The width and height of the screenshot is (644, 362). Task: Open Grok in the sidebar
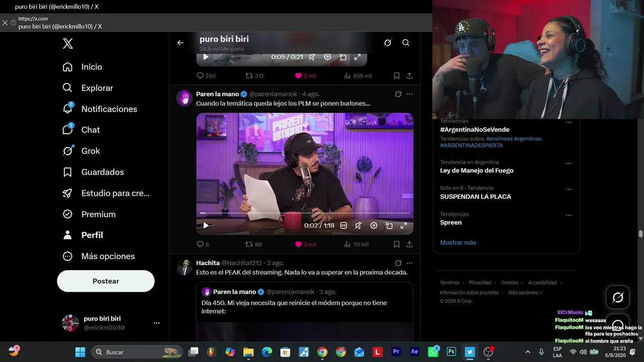click(x=81, y=151)
